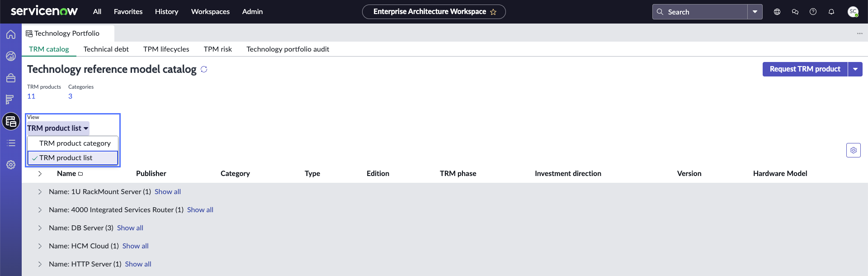Sort by the Type column header
This screenshot has height=276, width=868.
coord(312,174)
